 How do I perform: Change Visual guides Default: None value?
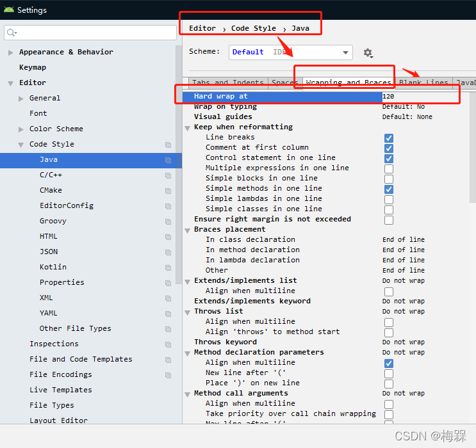click(x=407, y=116)
